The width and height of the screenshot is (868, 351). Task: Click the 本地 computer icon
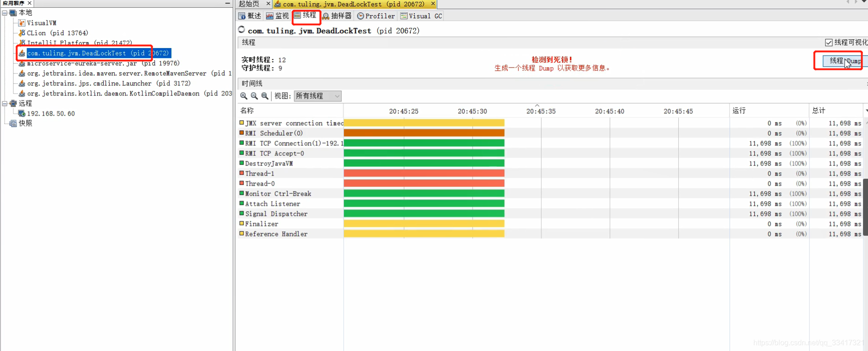coord(13,13)
